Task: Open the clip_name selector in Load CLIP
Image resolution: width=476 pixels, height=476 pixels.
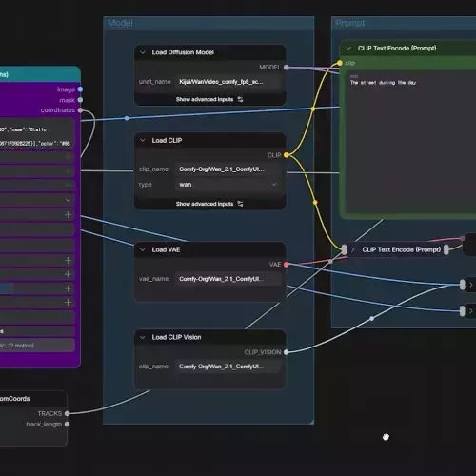Action: (228, 169)
